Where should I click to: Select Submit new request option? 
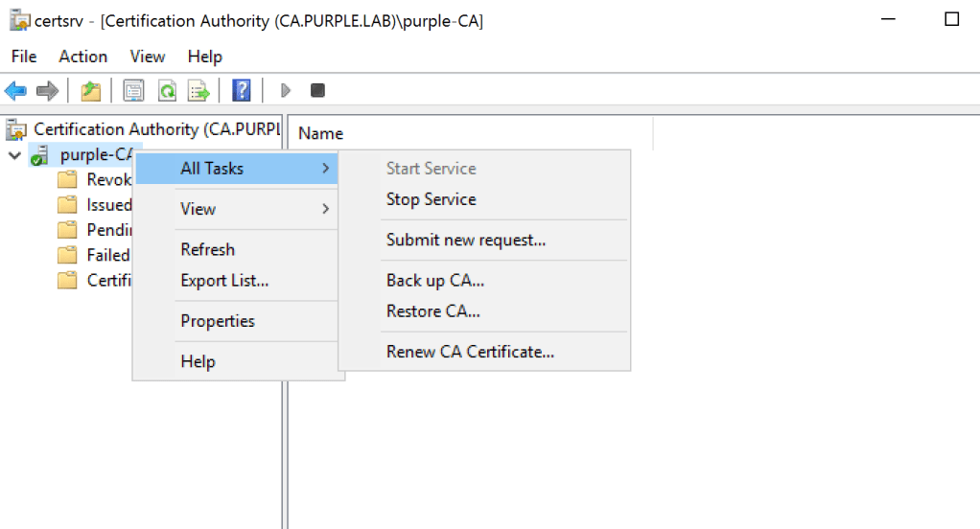coord(466,240)
